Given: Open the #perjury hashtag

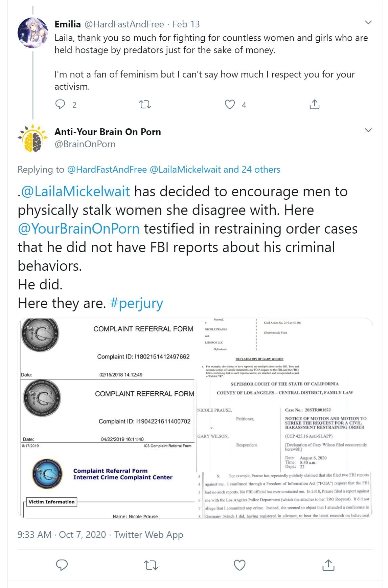Looking at the screenshot, I should pos(137,303).
